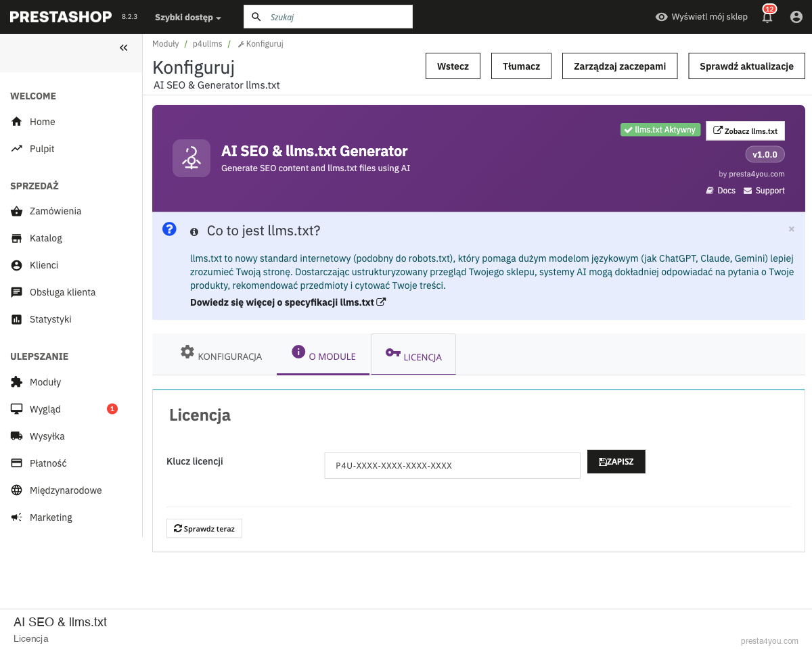Screen dimensions: 812x656
Task: Open the llms.txt specification link
Action: pos(288,302)
